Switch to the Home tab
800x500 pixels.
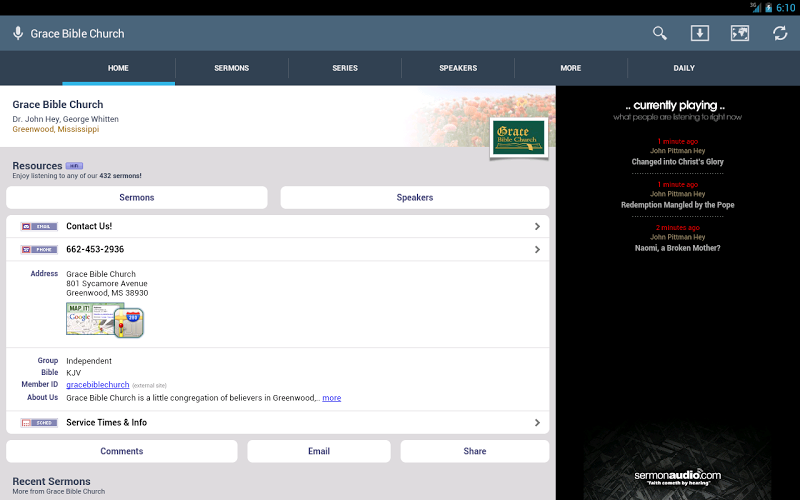(118, 68)
